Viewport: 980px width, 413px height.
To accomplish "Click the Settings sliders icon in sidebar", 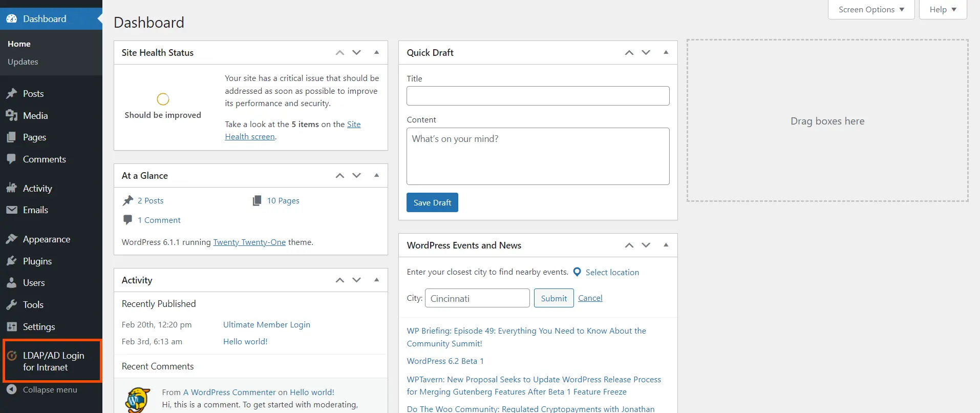I will point(12,327).
